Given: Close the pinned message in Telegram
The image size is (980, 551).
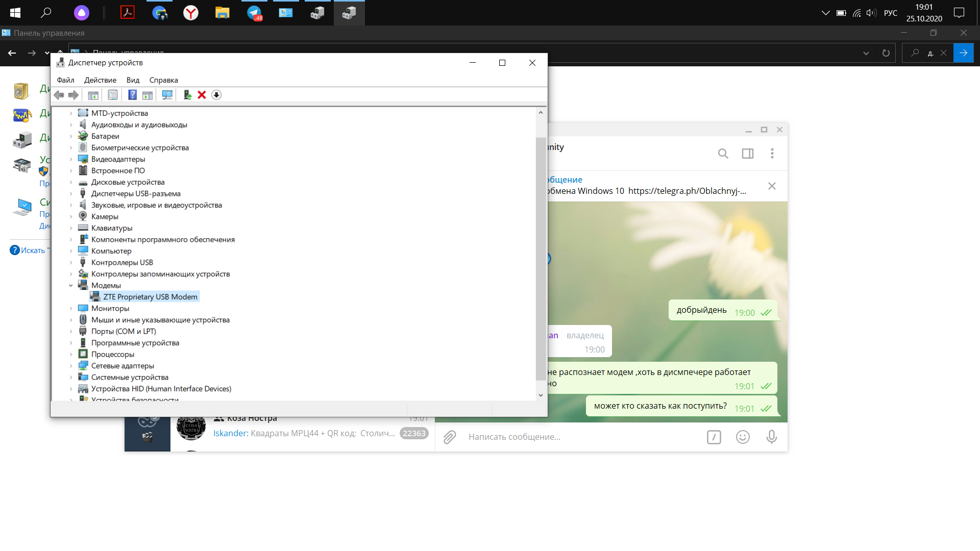Looking at the screenshot, I should (x=772, y=186).
